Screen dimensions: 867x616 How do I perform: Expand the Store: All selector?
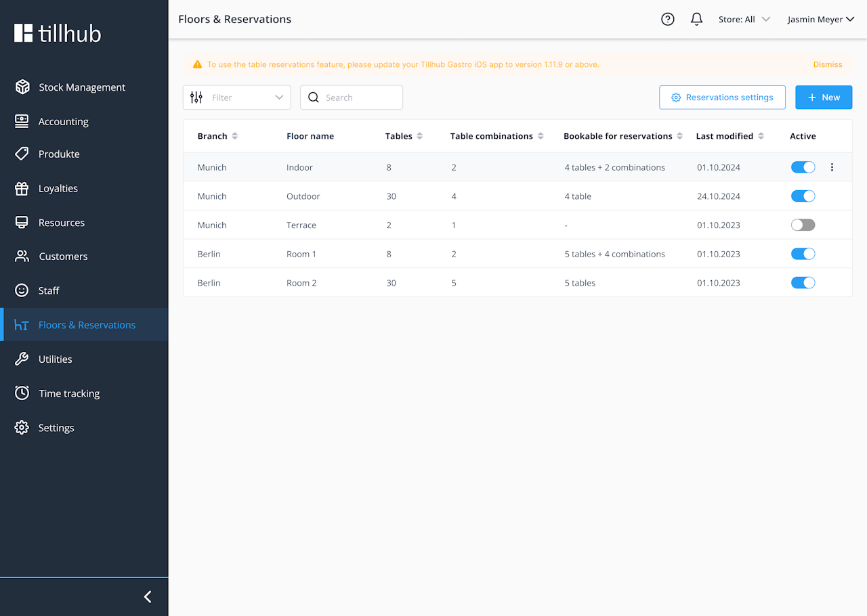744,20
